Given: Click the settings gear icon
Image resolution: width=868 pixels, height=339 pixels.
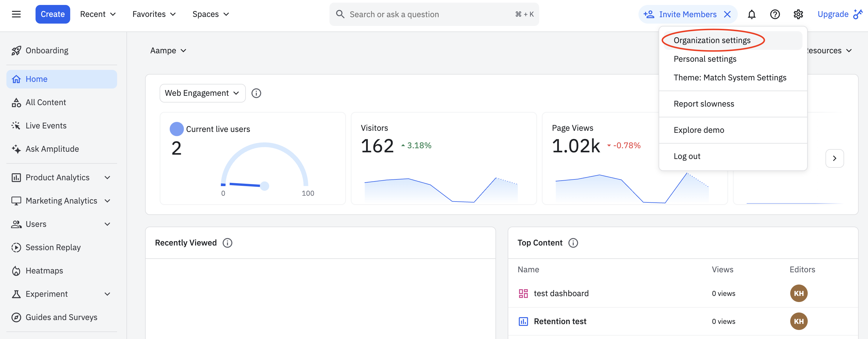Looking at the screenshot, I should (x=798, y=14).
